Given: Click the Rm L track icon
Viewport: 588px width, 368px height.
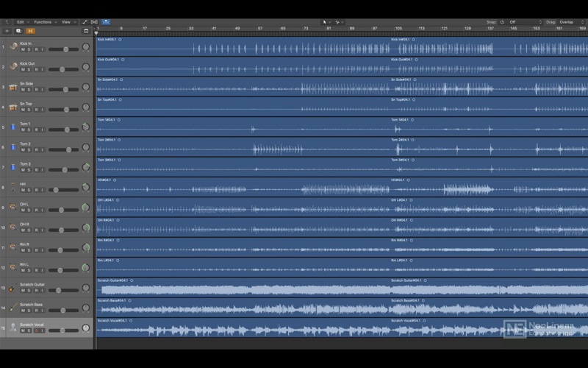Looking at the screenshot, I should coord(13,268).
